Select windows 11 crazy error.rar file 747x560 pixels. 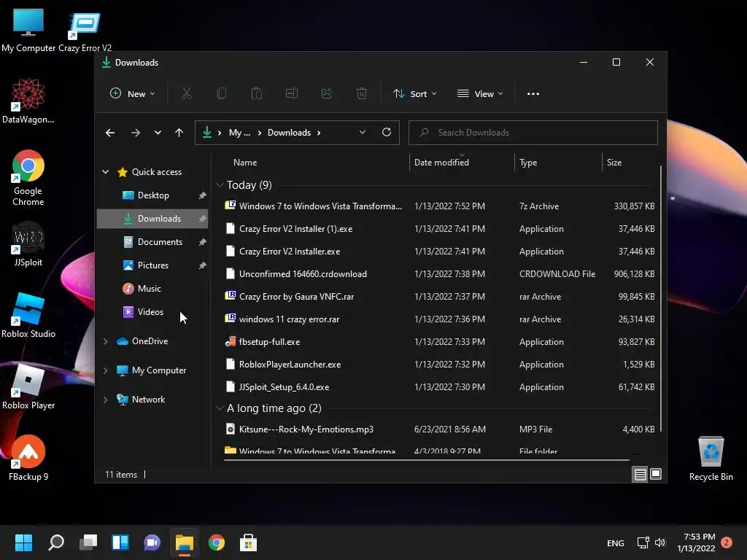tap(439, 319)
